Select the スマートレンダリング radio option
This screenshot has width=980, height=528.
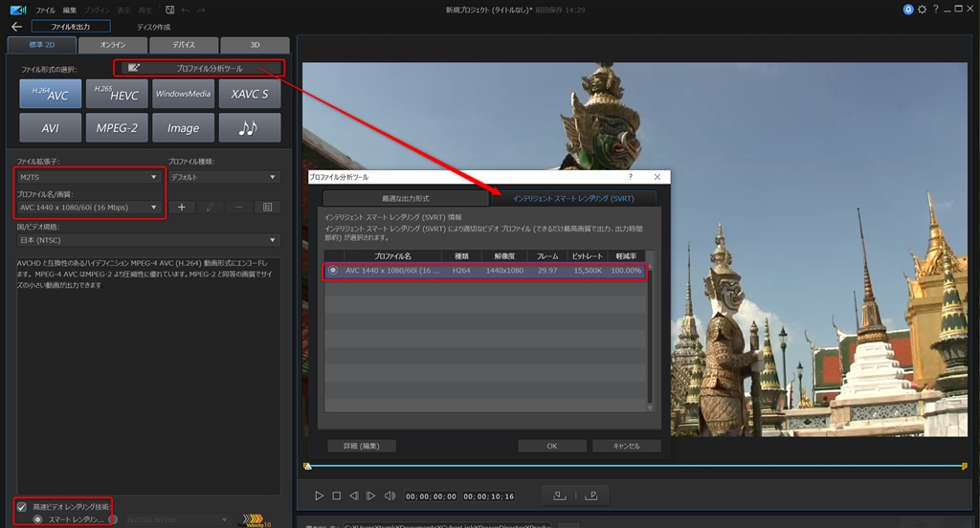(38, 519)
